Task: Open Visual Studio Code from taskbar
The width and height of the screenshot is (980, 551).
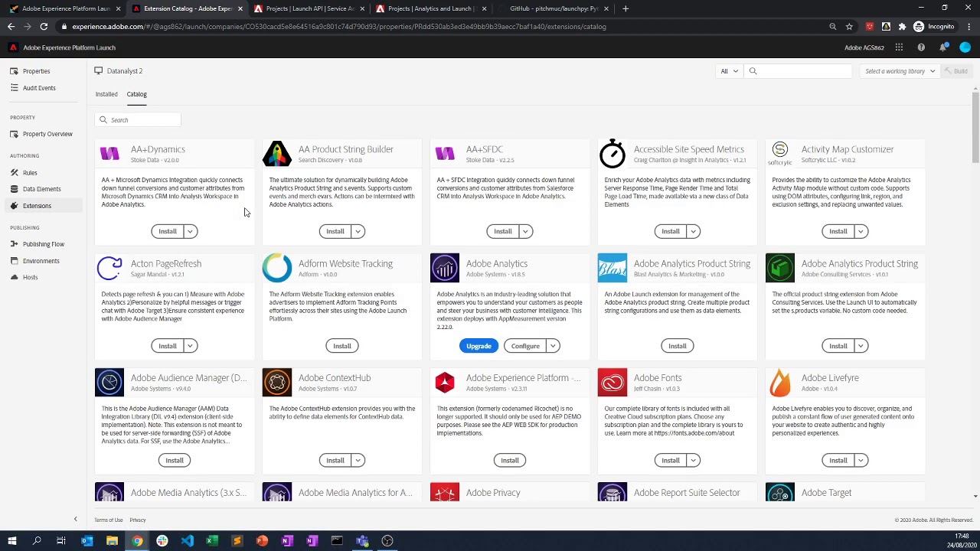Action: tap(187, 541)
